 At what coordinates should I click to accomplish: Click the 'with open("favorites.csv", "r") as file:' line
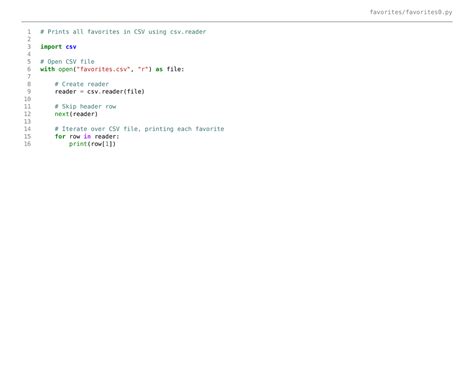pos(112,69)
